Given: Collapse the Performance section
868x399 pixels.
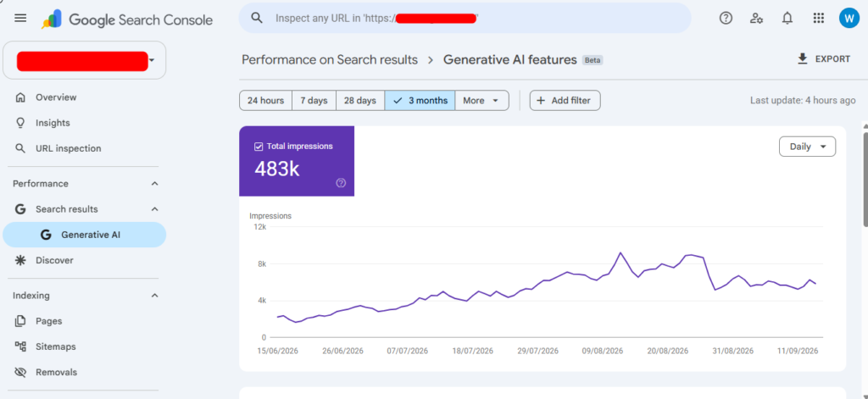Looking at the screenshot, I should click(x=155, y=184).
